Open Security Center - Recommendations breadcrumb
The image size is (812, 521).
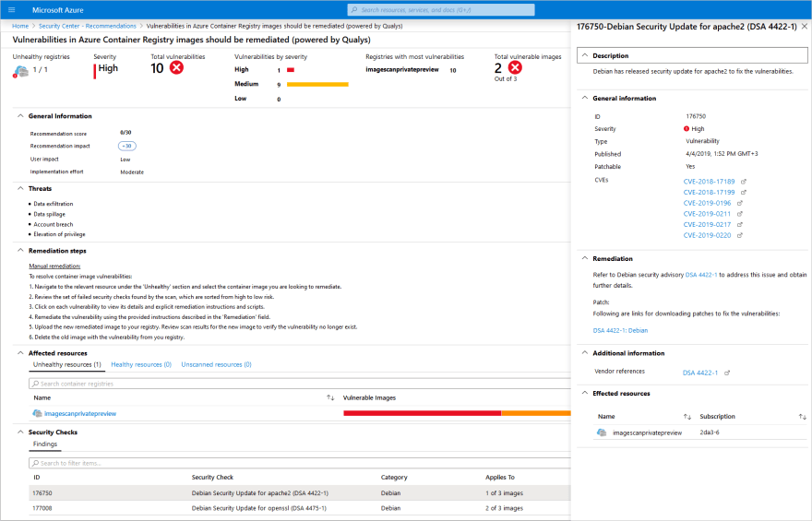[88, 26]
